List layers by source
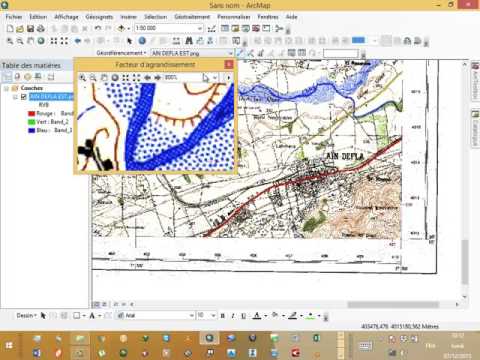The image size is (480, 360). click(17, 77)
